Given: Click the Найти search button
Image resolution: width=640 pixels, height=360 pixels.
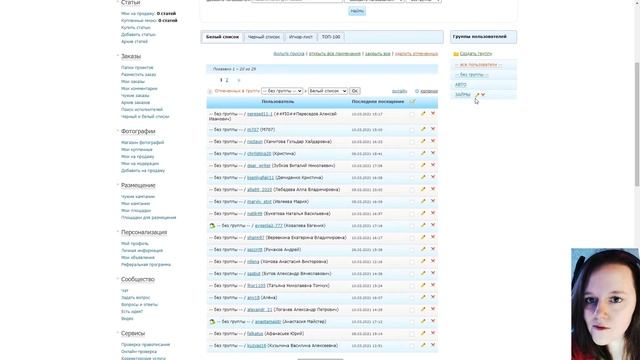Looking at the screenshot, I should 357,11.
